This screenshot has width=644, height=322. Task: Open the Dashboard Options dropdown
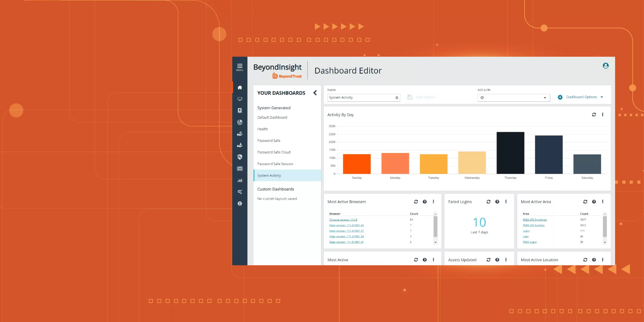581,97
